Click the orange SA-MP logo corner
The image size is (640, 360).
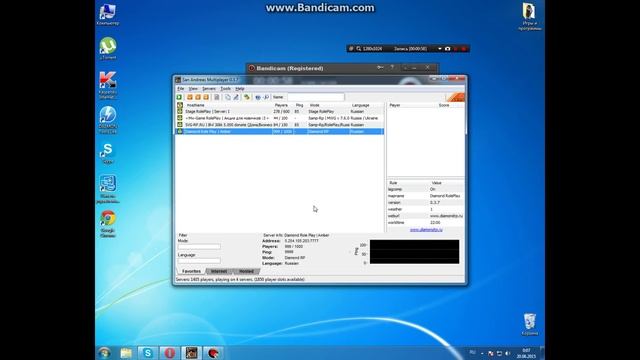[456, 97]
